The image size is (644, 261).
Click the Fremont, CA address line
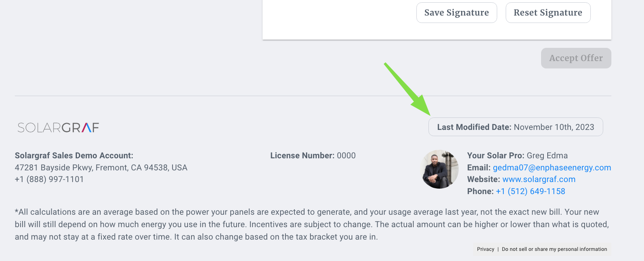101,168
